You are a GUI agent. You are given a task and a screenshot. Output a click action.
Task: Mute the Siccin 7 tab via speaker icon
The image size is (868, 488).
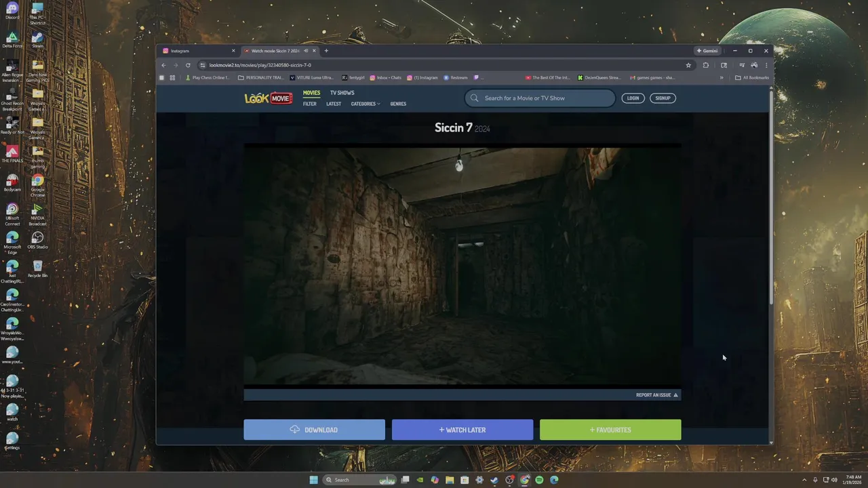pyautogui.click(x=307, y=51)
